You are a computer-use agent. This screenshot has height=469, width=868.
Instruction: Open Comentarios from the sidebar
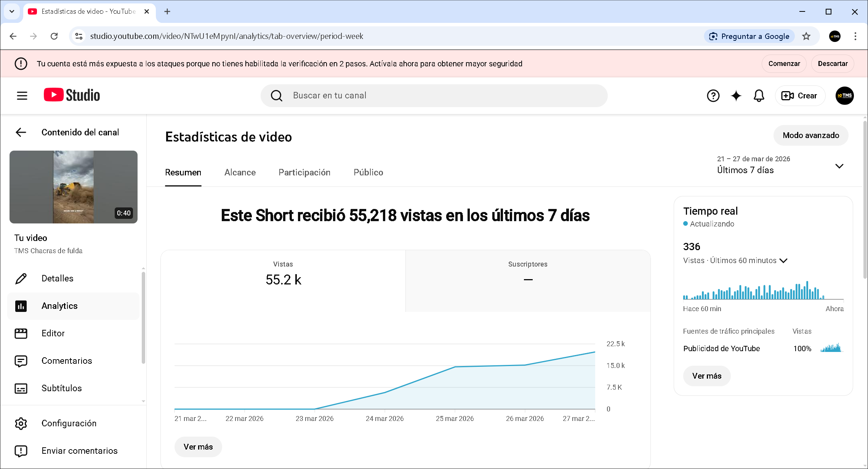67,361
